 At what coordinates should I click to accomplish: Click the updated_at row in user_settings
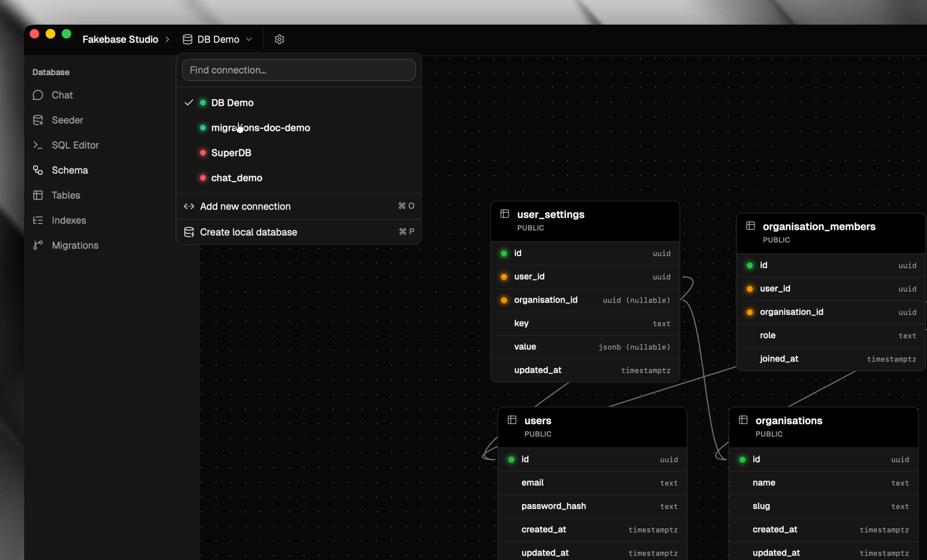point(585,370)
